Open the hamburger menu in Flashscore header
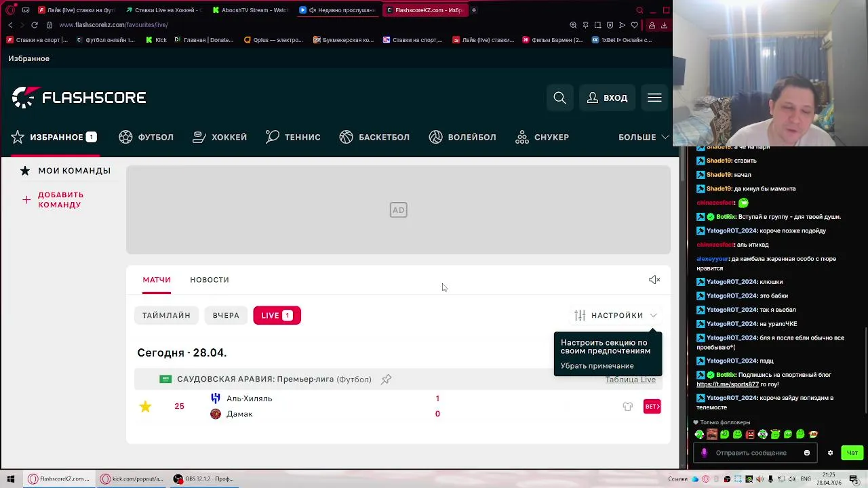Viewport: 868px width, 488px height. click(x=654, y=98)
